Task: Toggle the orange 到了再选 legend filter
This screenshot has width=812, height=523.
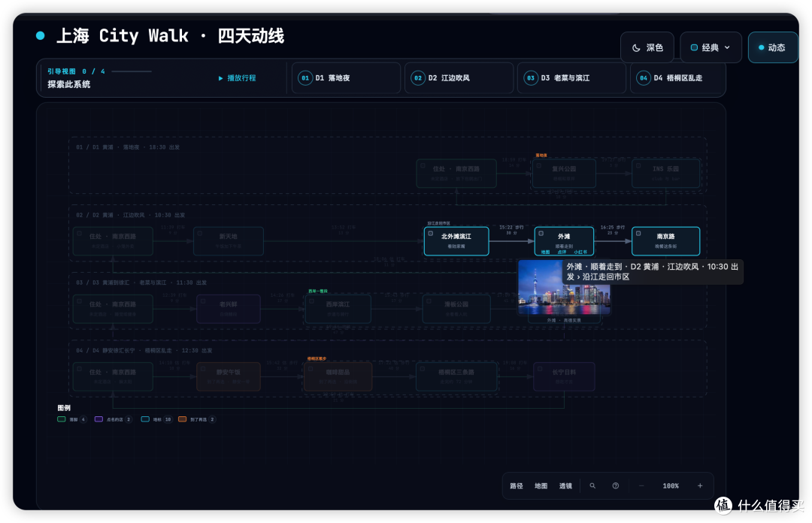Action: [197, 419]
